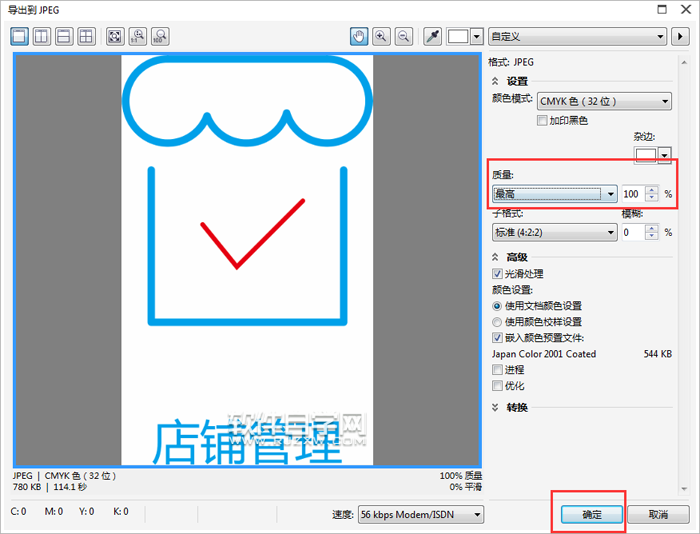The width and height of the screenshot is (700, 534).
Task: Enable the 加印黑色 checkbox
Action: coord(542,121)
